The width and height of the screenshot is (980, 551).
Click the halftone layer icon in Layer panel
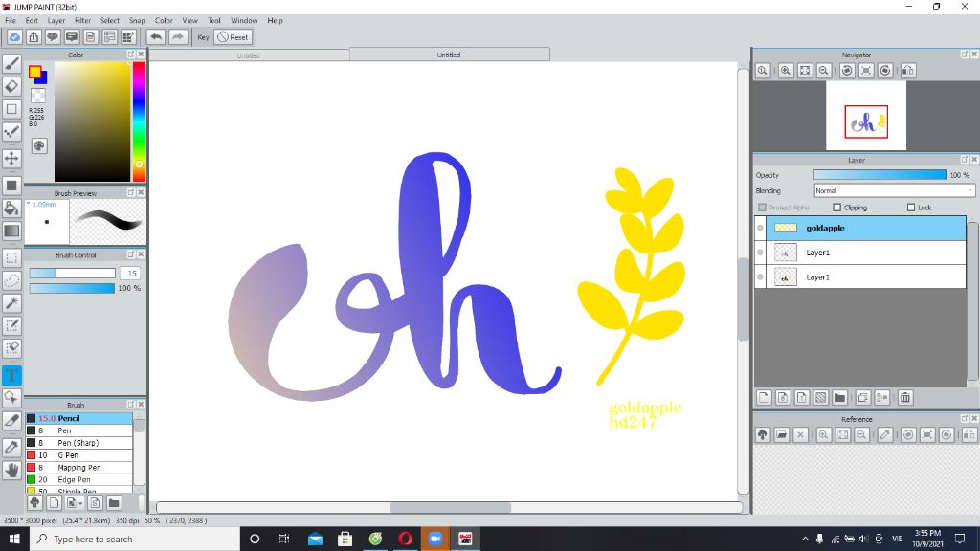[820, 397]
